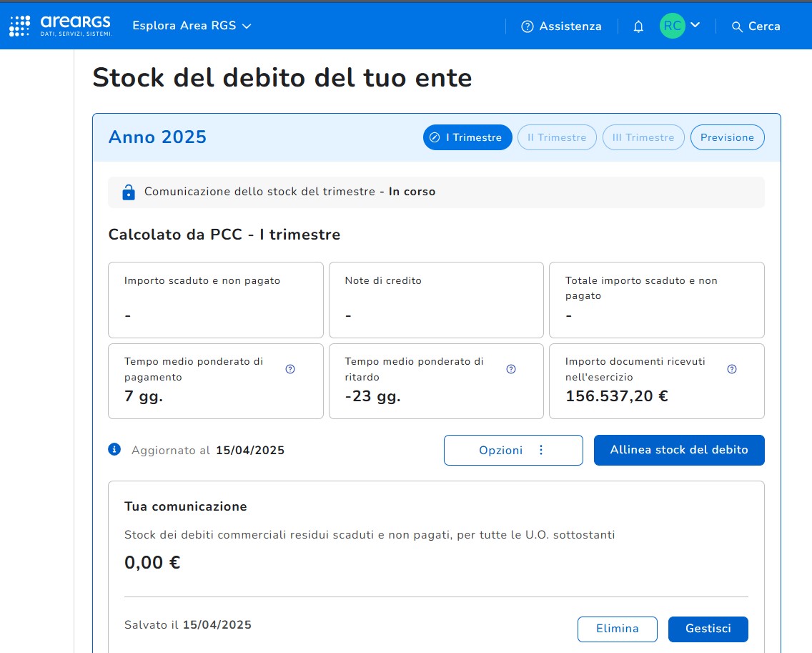
Task: Click the Elimina button
Action: pos(617,629)
